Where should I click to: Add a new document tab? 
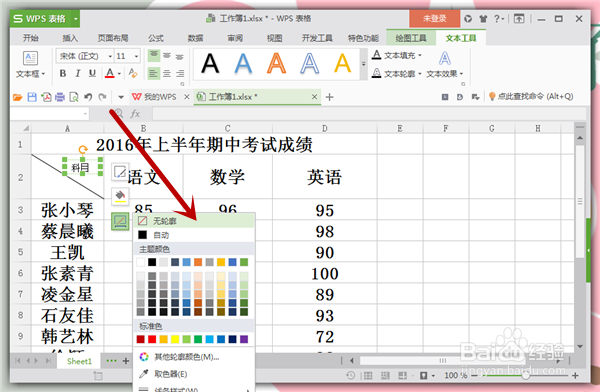coord(329,97)
